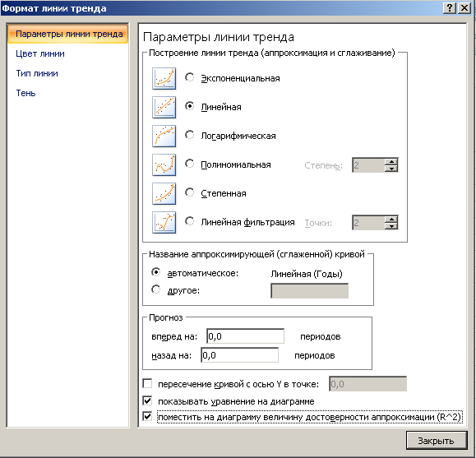476x458 pixels.
Task: Untick показывать уравнение на диаграмме checkbox
Action: click(147, 401)
